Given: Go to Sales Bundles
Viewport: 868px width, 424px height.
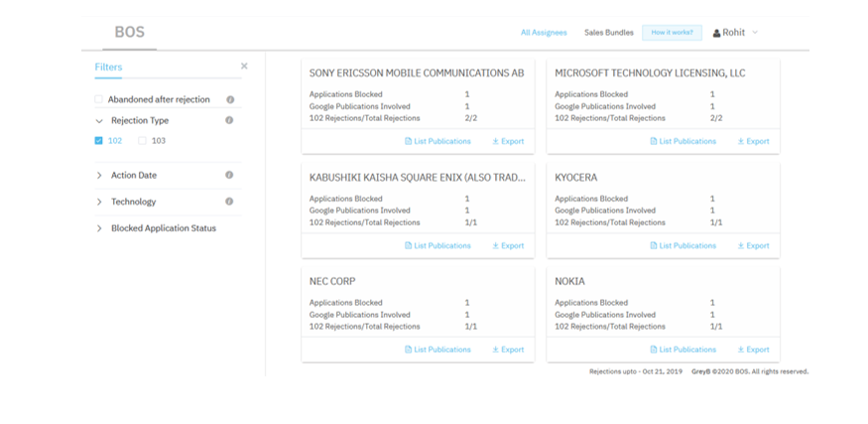Looking at the screenshot, I should (x=609, y=33).
